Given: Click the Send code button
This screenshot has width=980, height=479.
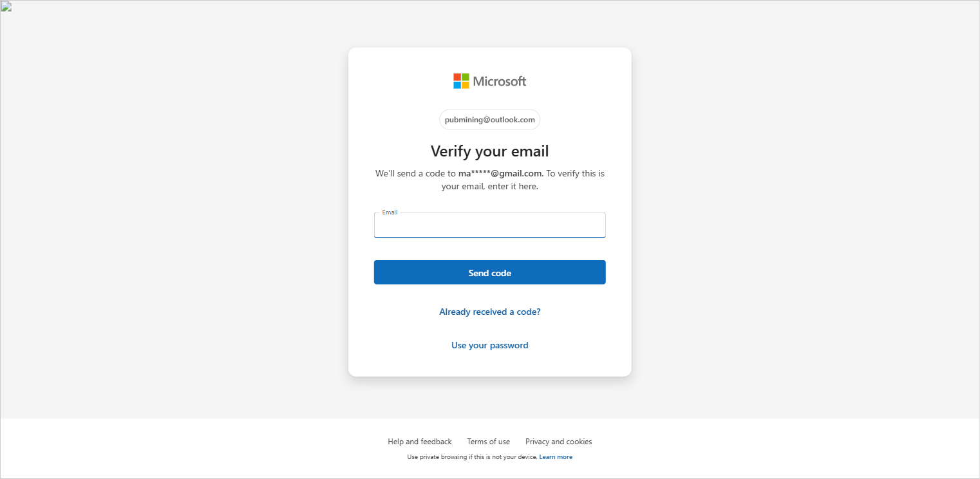Looking at the screenshot, I should [490, 272].
